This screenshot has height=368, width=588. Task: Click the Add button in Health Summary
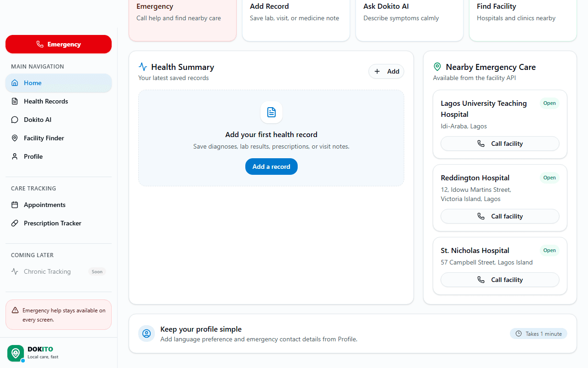(x=386, y=71)
